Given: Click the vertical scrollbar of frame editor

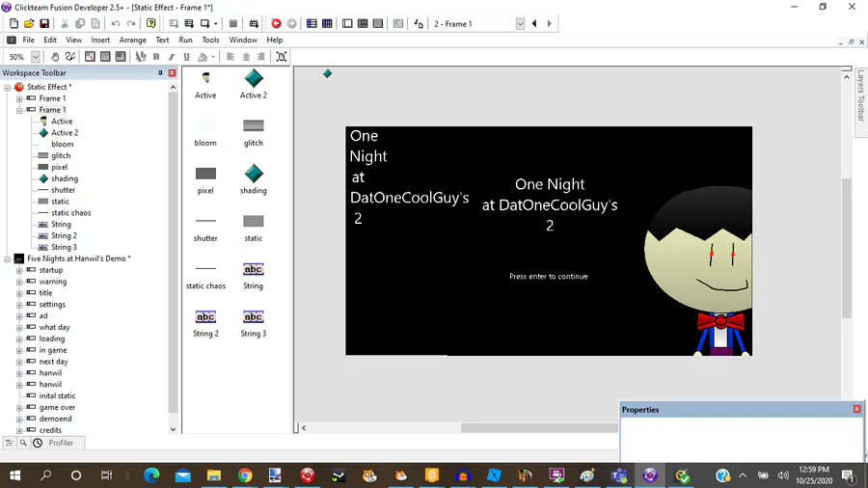Looking at the screenshot, I should pos(847,248).
